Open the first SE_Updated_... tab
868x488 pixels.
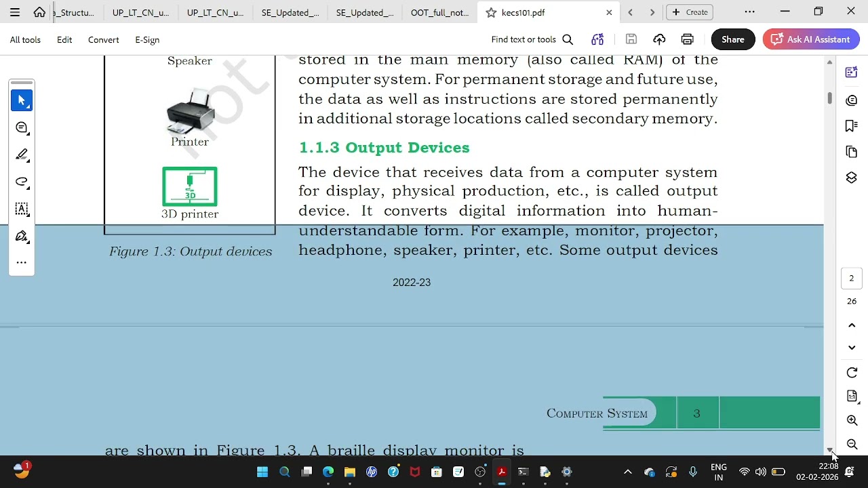[290, 12]
